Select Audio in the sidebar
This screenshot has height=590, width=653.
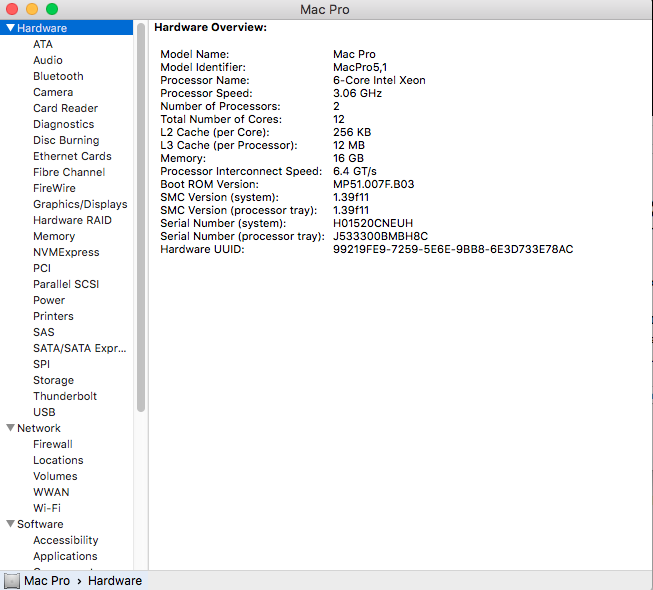tap(48, 60)
